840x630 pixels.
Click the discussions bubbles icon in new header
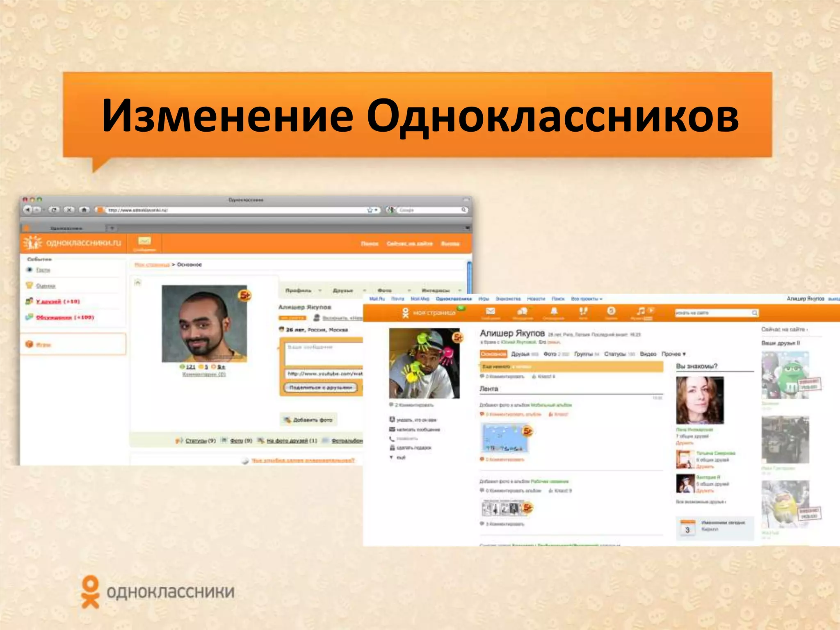tap(522, 311)
